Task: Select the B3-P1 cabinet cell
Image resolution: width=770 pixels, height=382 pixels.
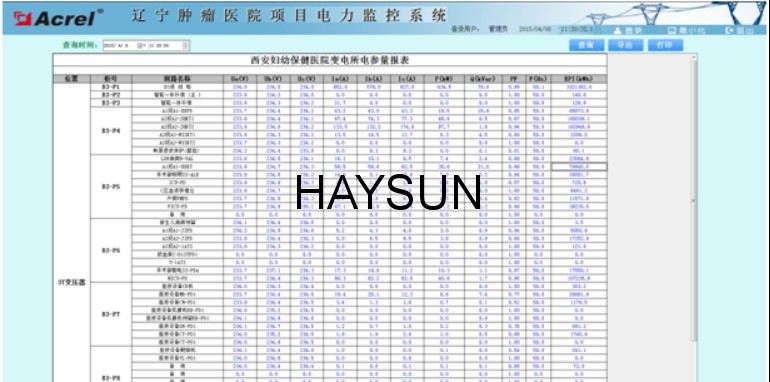Action: pyautogui.click(x=111, y=87)
